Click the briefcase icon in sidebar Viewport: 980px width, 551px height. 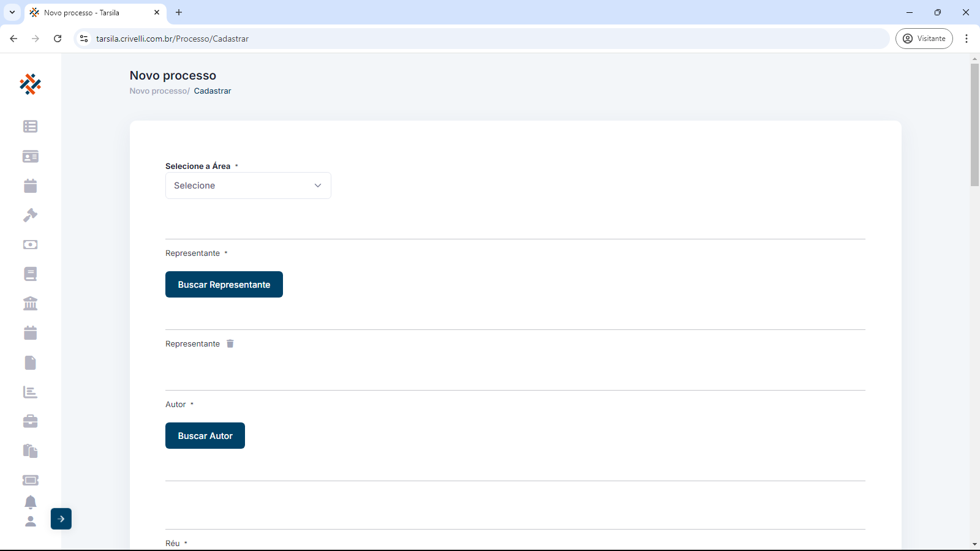tap(30, 421)
